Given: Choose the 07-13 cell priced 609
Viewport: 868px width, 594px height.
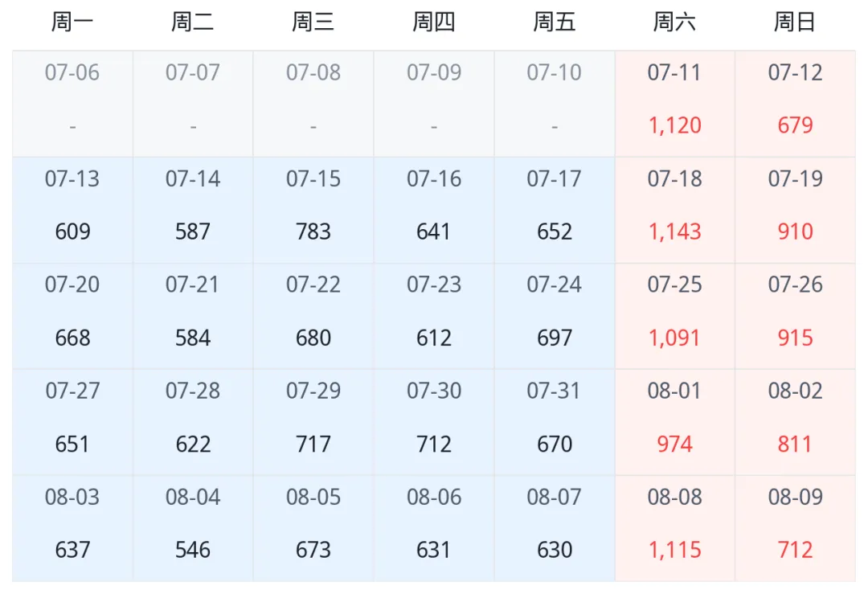Looking at the screenshot, I should click(x=72, y=210).
